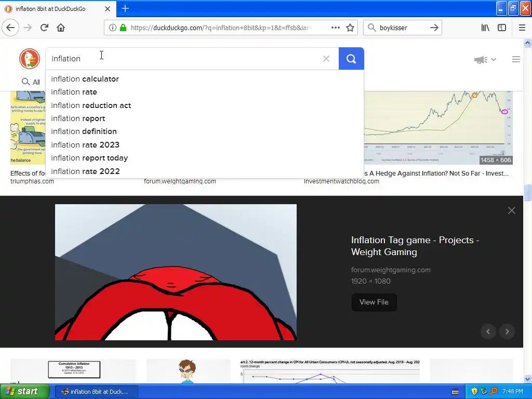Image resolution: width=532 pixels, height=399 pixels.
Task: Run search with blue magnifier button
Action: pos(351,59)
